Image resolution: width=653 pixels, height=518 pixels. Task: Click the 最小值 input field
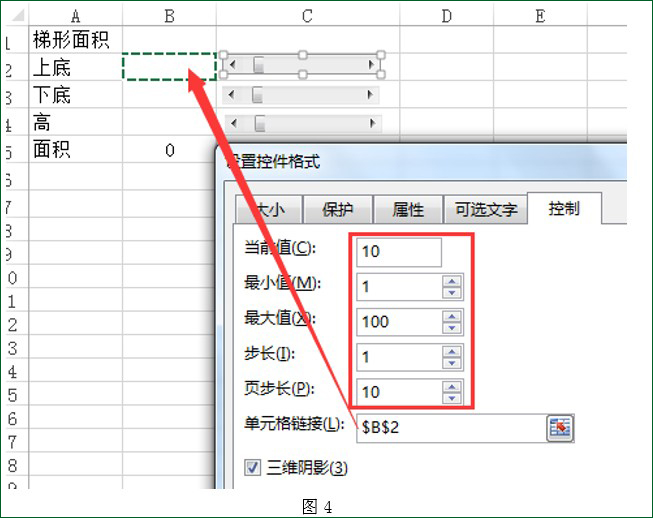[x=399, y=287]
